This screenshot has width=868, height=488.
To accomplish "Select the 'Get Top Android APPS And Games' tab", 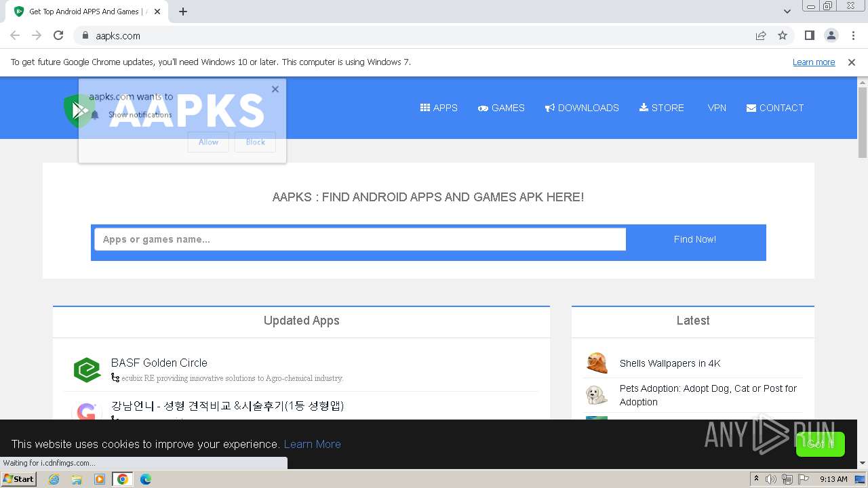I will coord(88,12).
